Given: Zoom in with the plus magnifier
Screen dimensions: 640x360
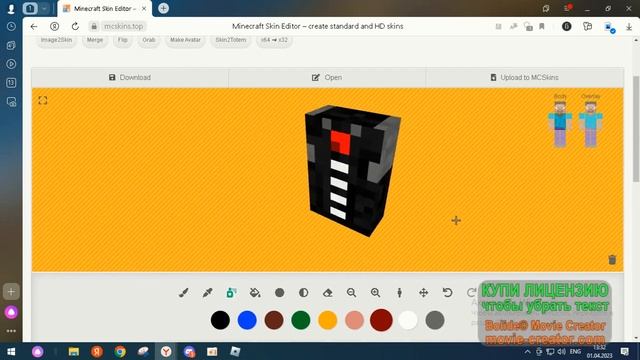Looking at the screenshot, I should click(376, 293).
